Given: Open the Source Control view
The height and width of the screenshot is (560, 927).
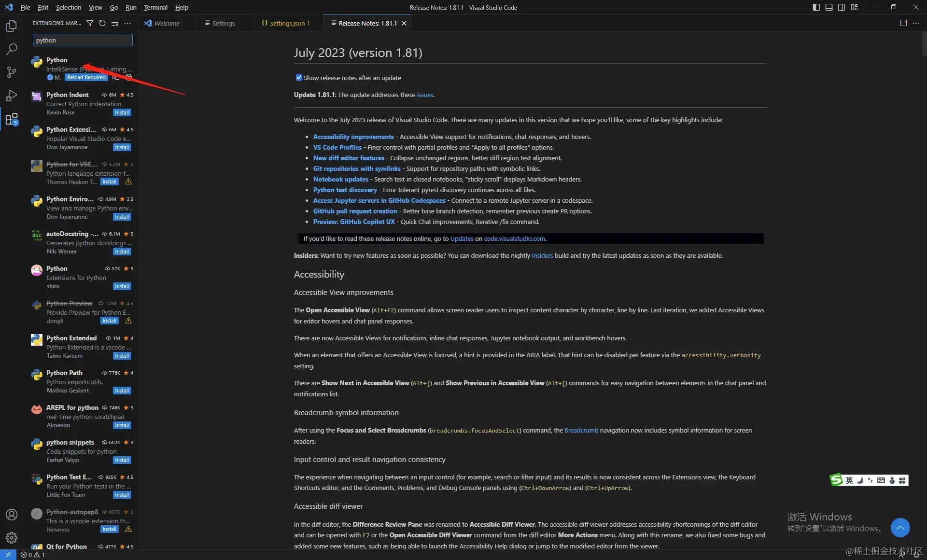Looking at the screenshot, I should 12,72.
